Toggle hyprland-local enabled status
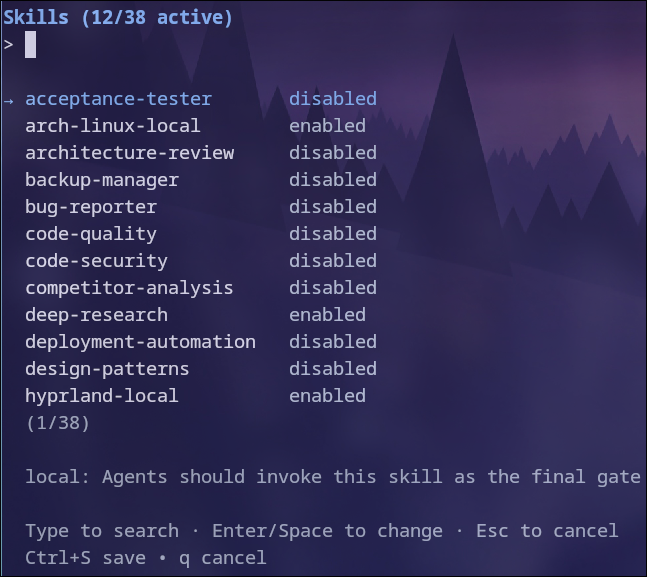647x577 pixels. (x=327, y=396)
